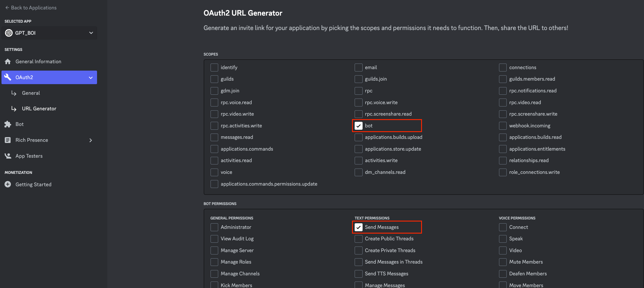The image size is (644, 288).
Task: Click the GPT_BOI app logo icon
Action: 9,33
